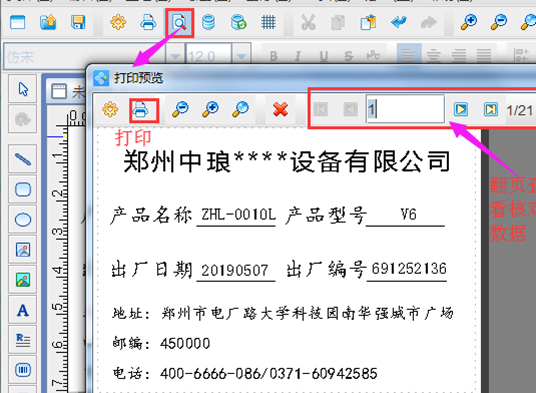This screenshot has height=393, width=536.
Task: Jump to last page in preview
Action: [491, 110]
